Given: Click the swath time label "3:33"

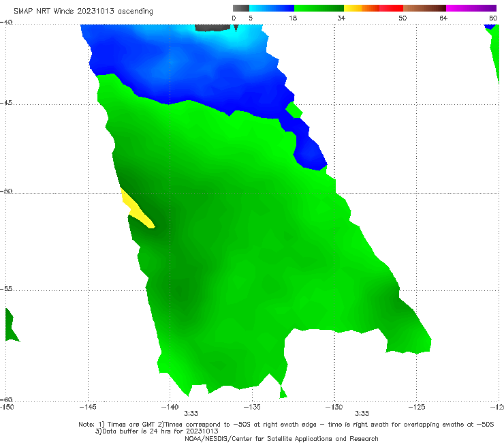Looking at the screenshot, I should point(191,414).
